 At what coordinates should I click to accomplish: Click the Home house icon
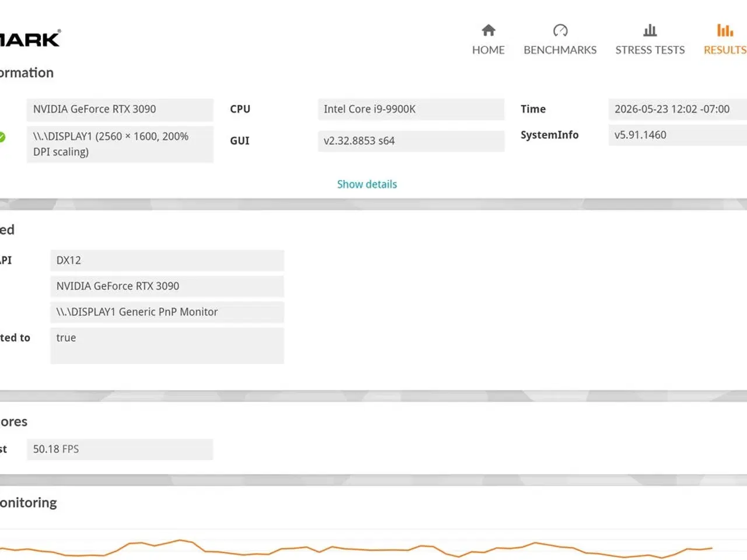coord(488,30)
